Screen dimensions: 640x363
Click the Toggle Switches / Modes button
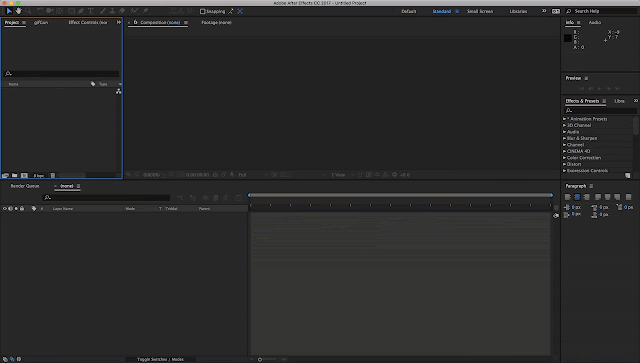tap(160, 359)
